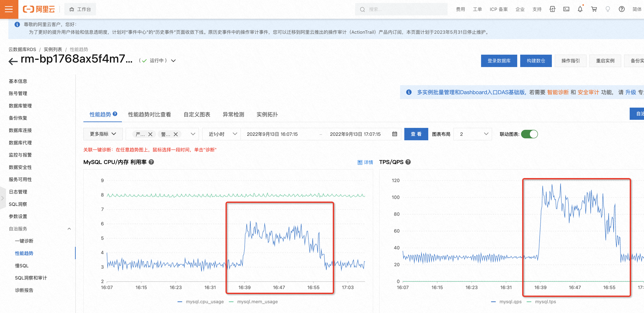Switch to the 异常检测 tab
The height and width of the screenshot is (313, 644).
click(233, 114)
